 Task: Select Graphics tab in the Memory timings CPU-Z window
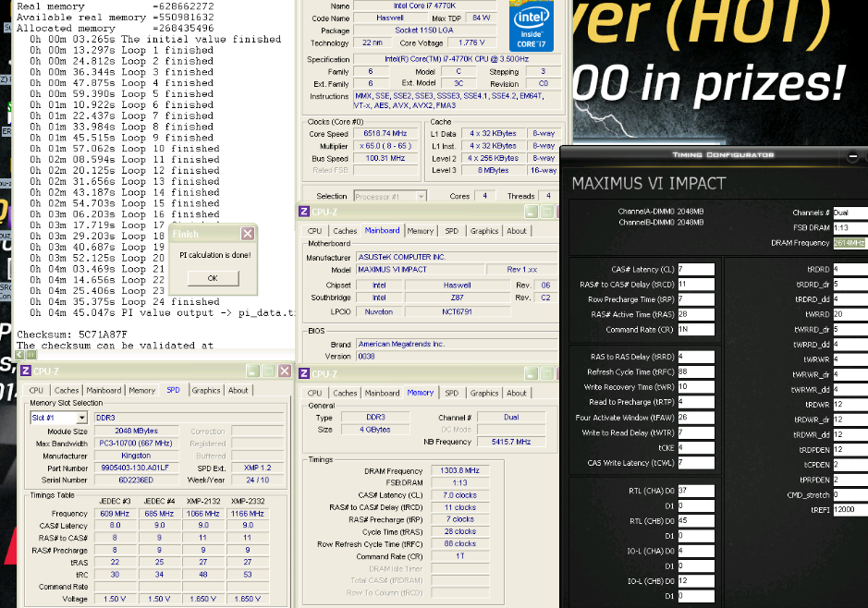[x=484, y=393]
